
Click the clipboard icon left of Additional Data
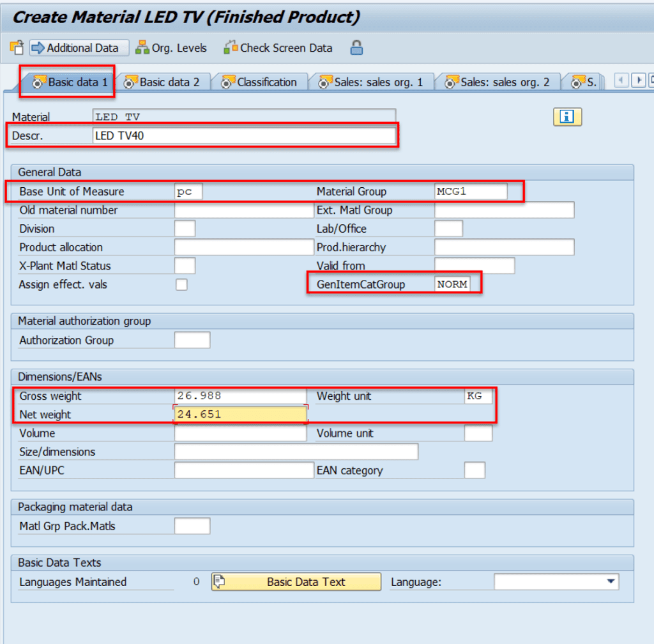[x=17, y=48]
